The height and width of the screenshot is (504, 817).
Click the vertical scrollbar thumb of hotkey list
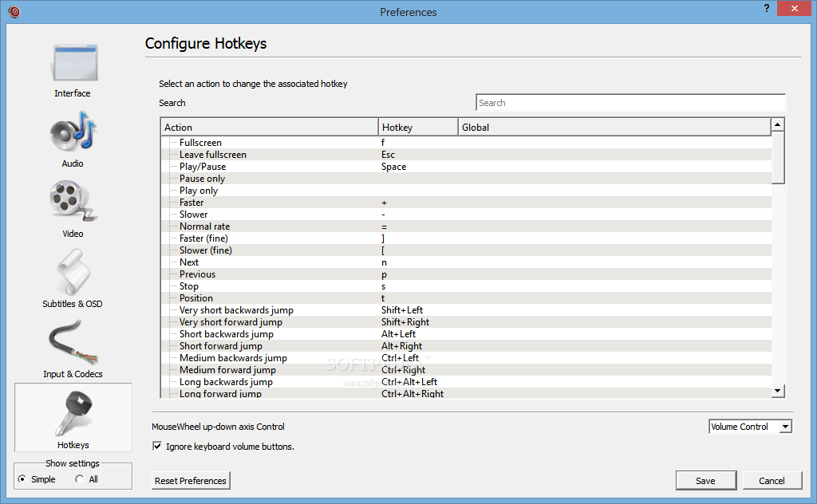[777, 157]
